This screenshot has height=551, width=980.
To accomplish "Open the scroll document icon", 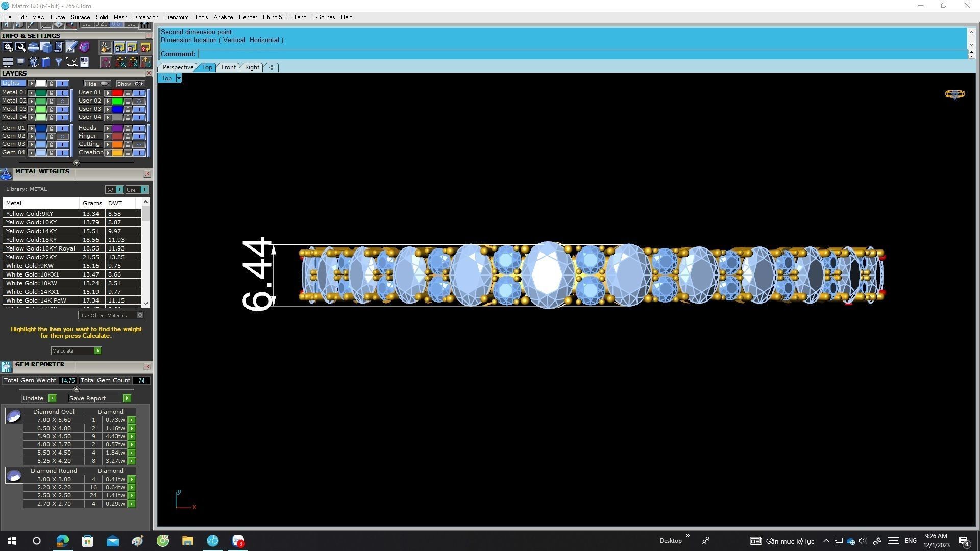I will [x=58, y=47].
